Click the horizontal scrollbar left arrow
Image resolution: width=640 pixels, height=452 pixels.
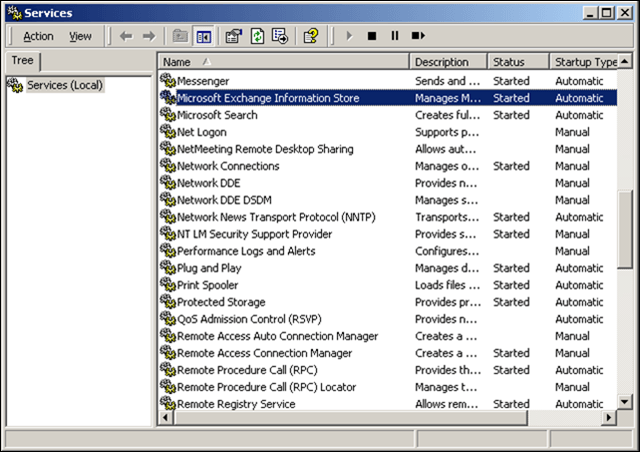pos(165,418)
